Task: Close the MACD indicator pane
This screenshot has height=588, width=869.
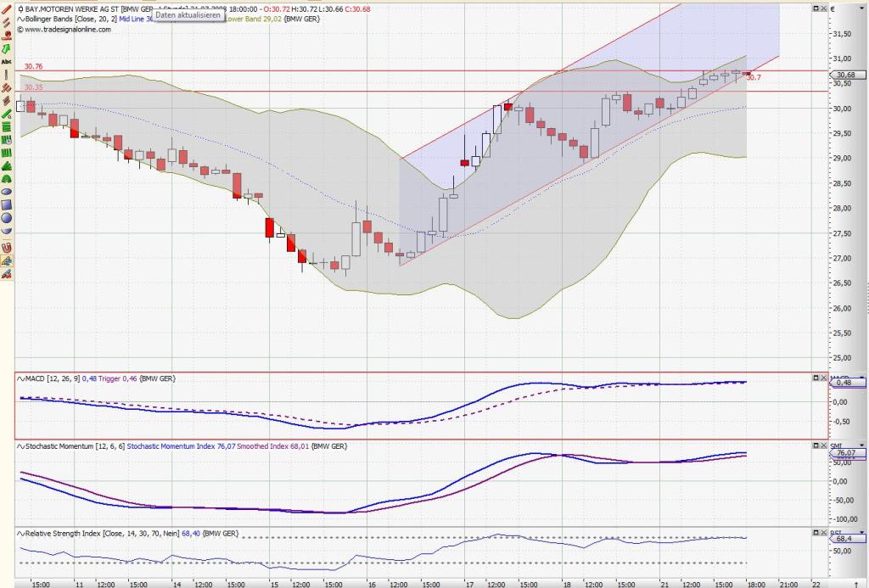Action: click(823, 378)
